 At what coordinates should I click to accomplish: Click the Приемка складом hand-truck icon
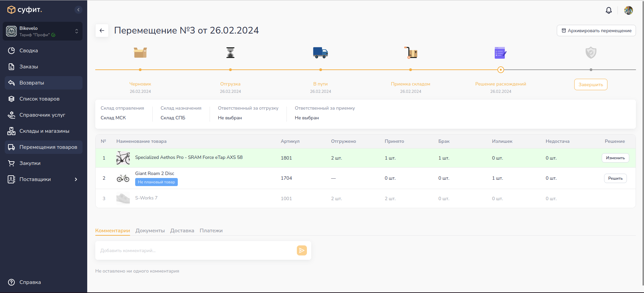[x=411, y=53]
